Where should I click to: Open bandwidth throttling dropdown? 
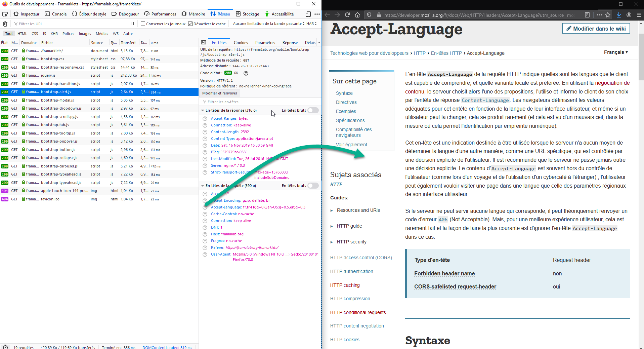point(269,24)
